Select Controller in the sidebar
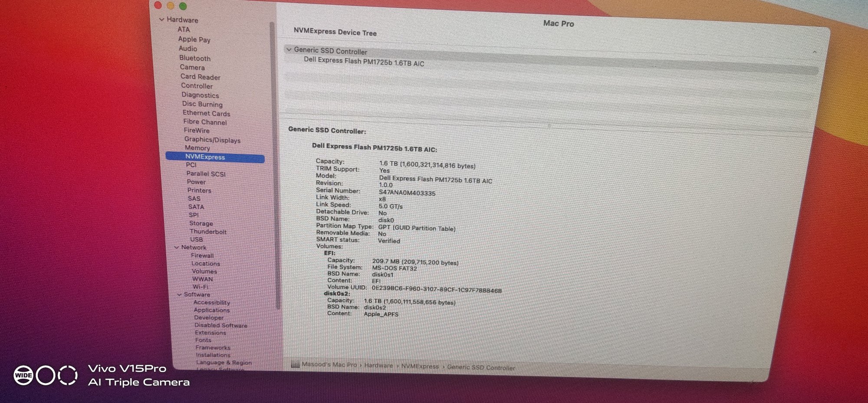The width and height of the screenshot is (868, 403). point(197,86)
